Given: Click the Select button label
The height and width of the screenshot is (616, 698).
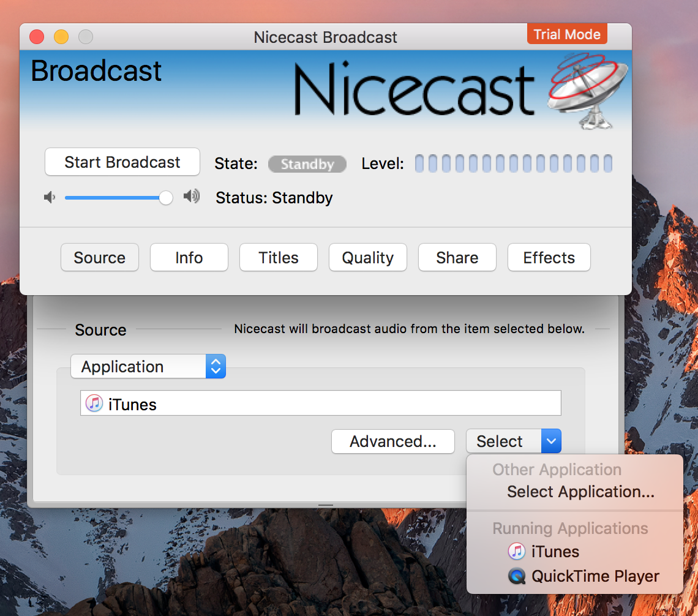Looking at the screenshot, I should click(x=500, y=441).
